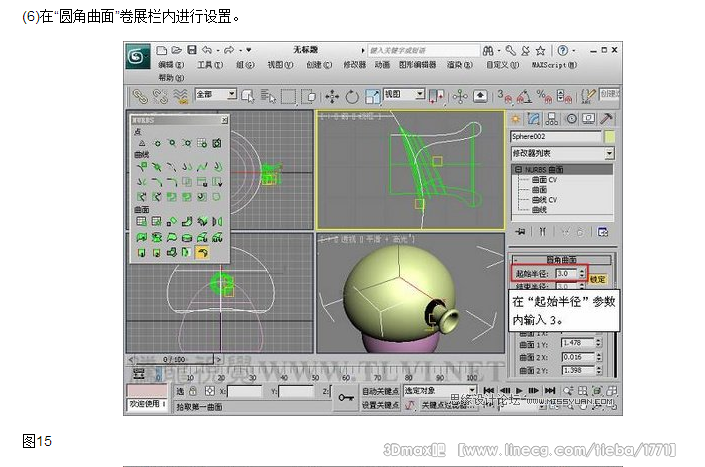Play the animation with Play button
This screenshot has width=705, height=467.
pos(519,391)
